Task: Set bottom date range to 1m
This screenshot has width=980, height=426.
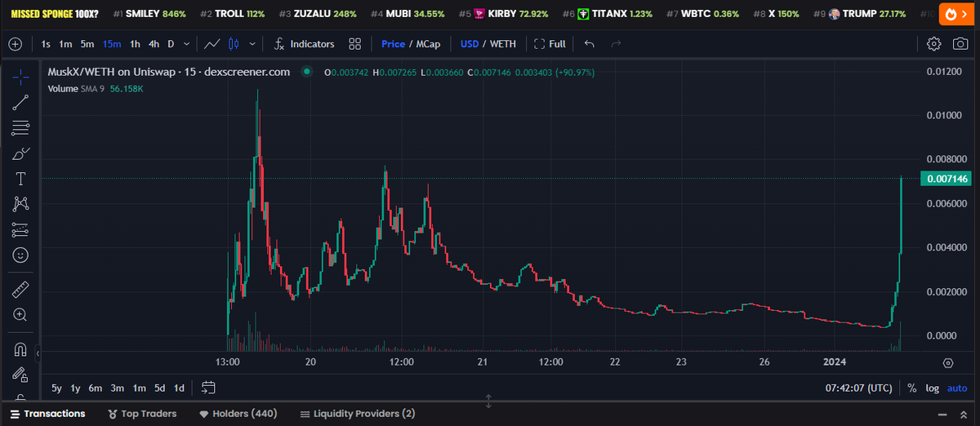Action: pos(139,388)
